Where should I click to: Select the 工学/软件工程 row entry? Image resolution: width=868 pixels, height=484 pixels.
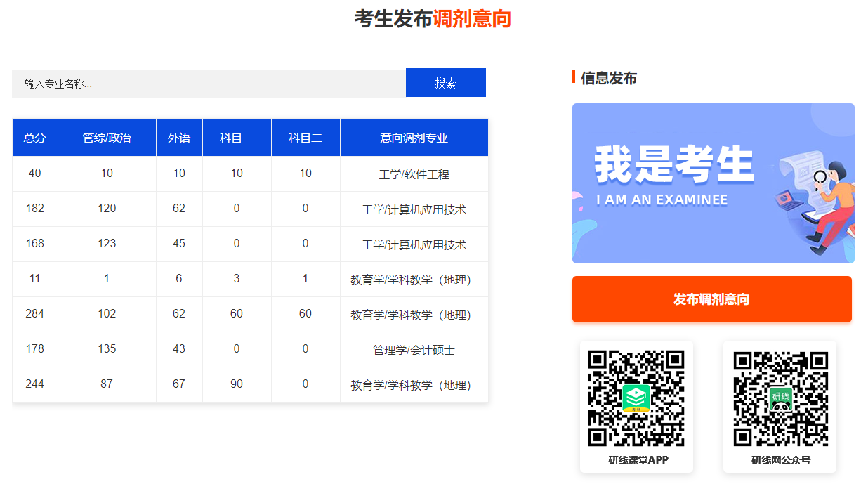coord(414,174)
